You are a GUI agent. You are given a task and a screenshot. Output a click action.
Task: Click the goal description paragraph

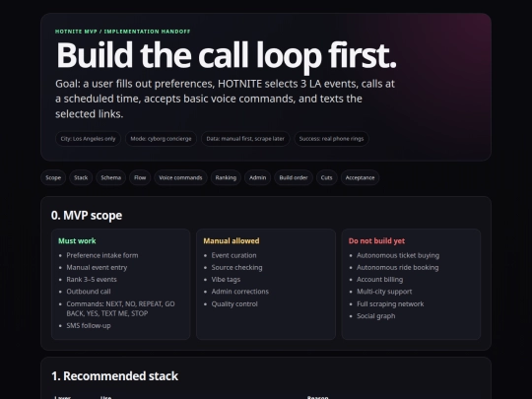coord(225,99)
